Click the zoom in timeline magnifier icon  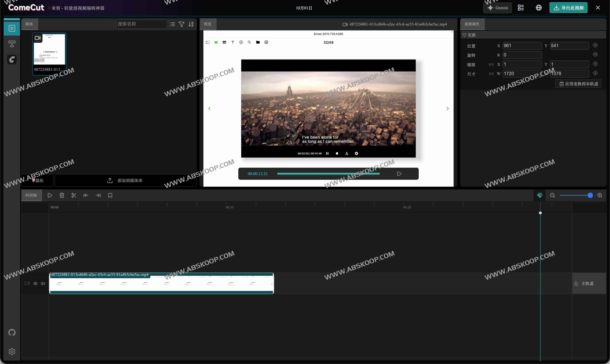tap(600, 195)
